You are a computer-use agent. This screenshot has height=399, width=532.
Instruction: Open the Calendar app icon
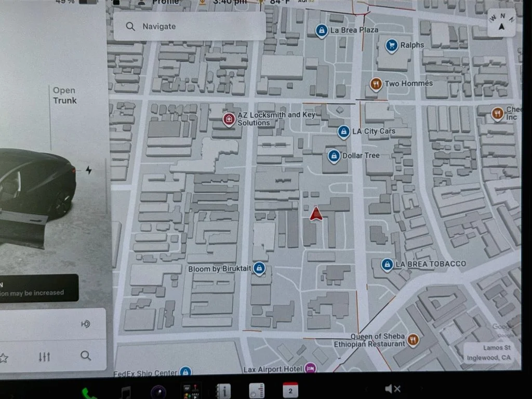point(290,390)
